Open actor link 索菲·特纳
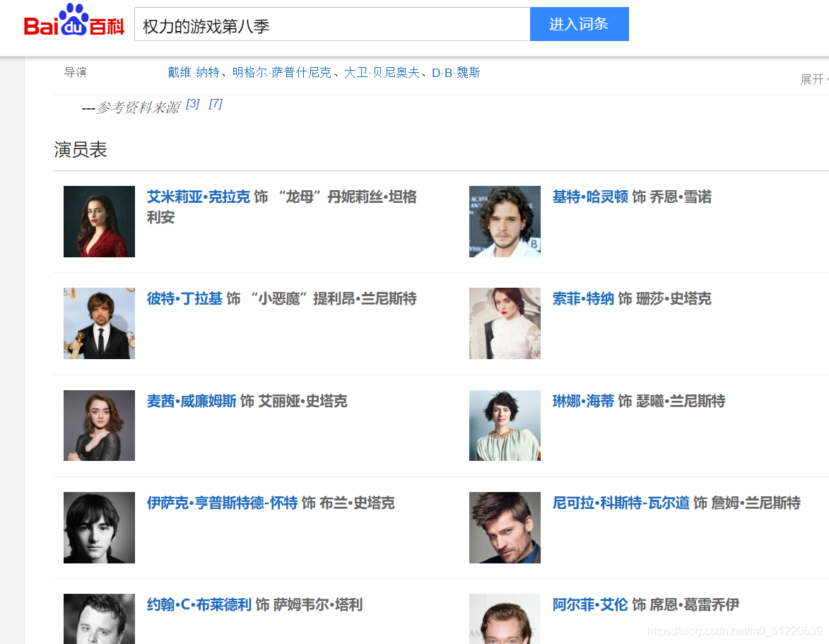 (x=583, y=299)
